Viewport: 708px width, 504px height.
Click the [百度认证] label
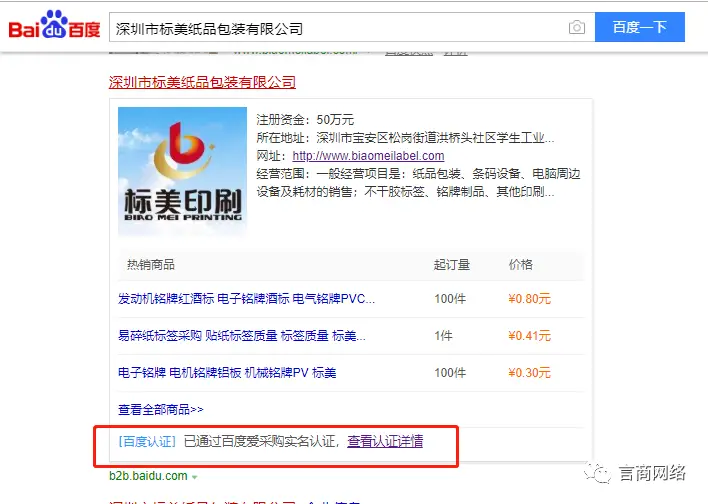click(x=147, y=441)
